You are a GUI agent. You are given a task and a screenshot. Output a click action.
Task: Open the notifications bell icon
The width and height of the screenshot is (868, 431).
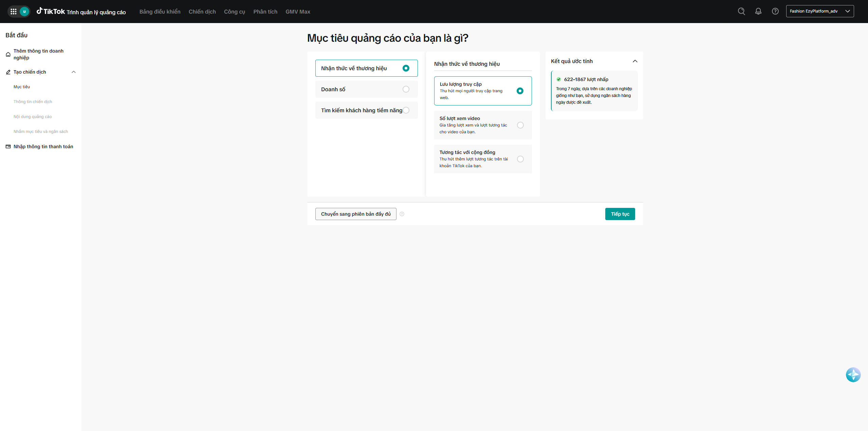pyautogui.click(x=758, y=11)
